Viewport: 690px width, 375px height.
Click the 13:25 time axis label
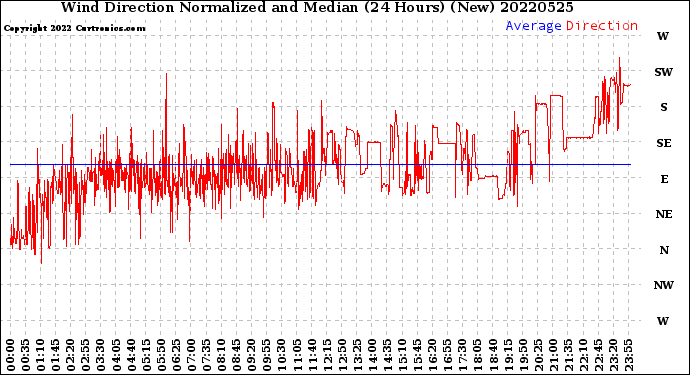[x=357, y=355]
